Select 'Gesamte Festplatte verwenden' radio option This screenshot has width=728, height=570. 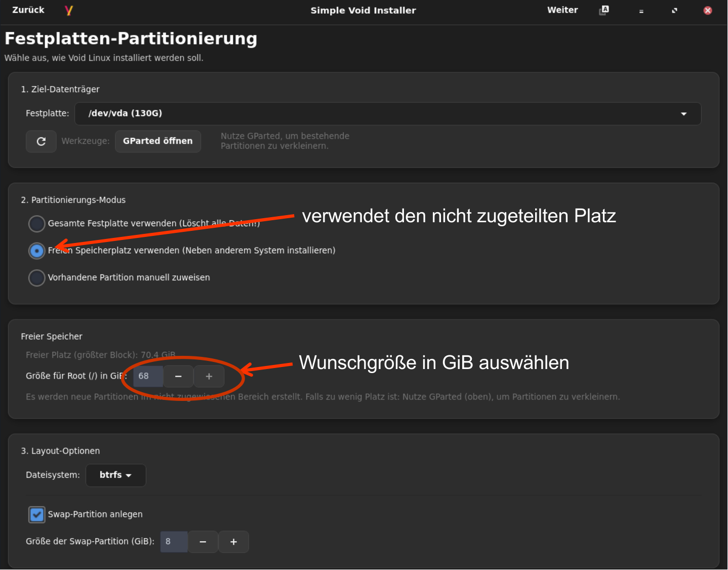point(37,223)
